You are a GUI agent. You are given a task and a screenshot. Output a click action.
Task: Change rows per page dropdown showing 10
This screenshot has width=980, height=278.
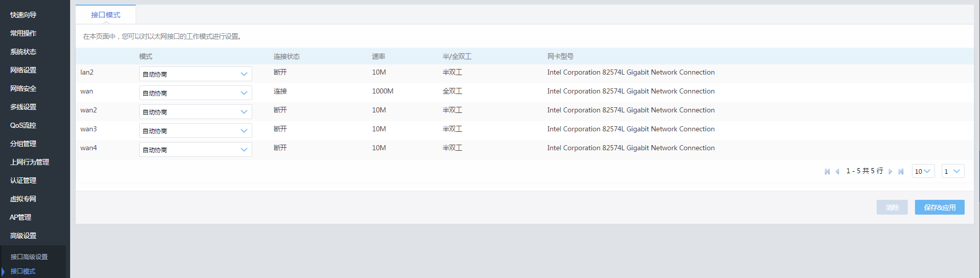923,171
